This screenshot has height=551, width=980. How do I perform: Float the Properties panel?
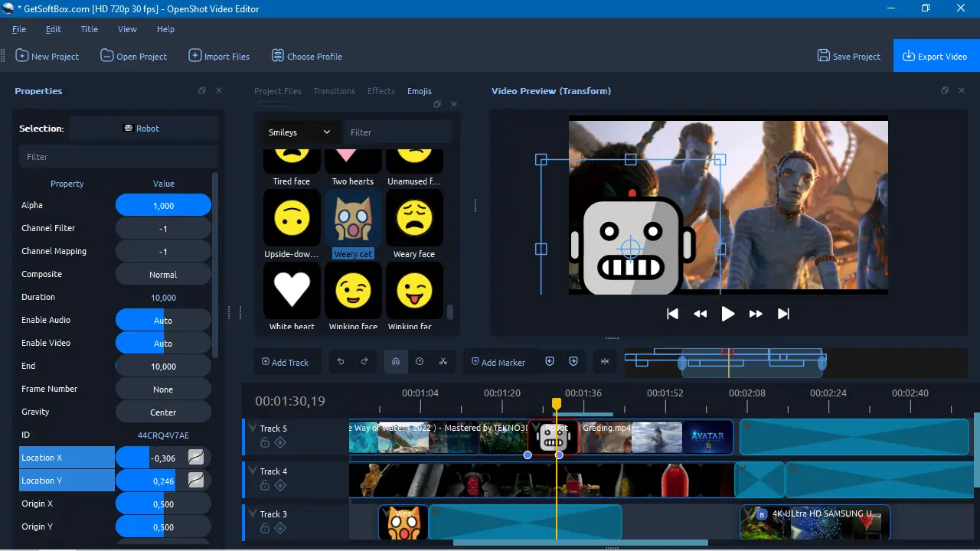pos(202,90)
